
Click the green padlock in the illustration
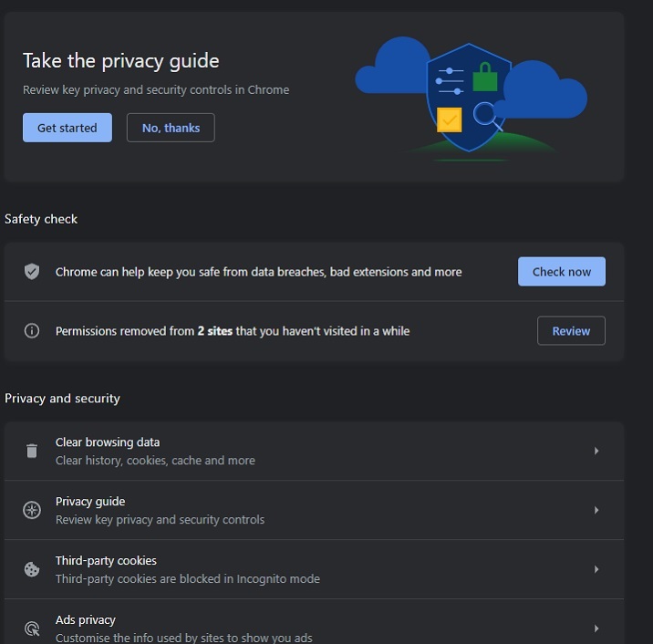point(485,78)
